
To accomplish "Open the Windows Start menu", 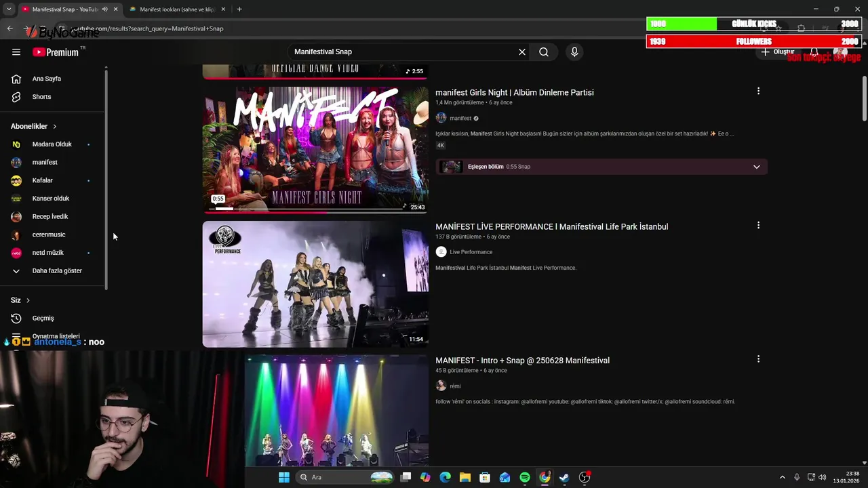I will tap(283, 477).
